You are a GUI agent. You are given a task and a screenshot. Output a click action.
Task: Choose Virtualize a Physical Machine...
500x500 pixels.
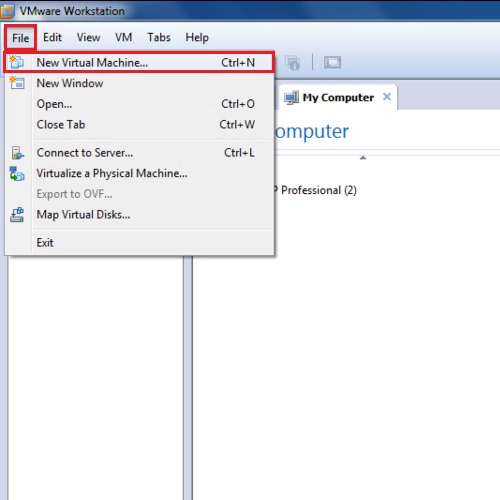coord(139,173)
